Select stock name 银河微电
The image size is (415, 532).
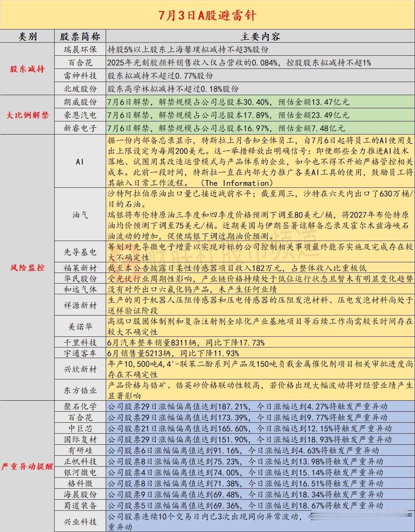point(80,472)
